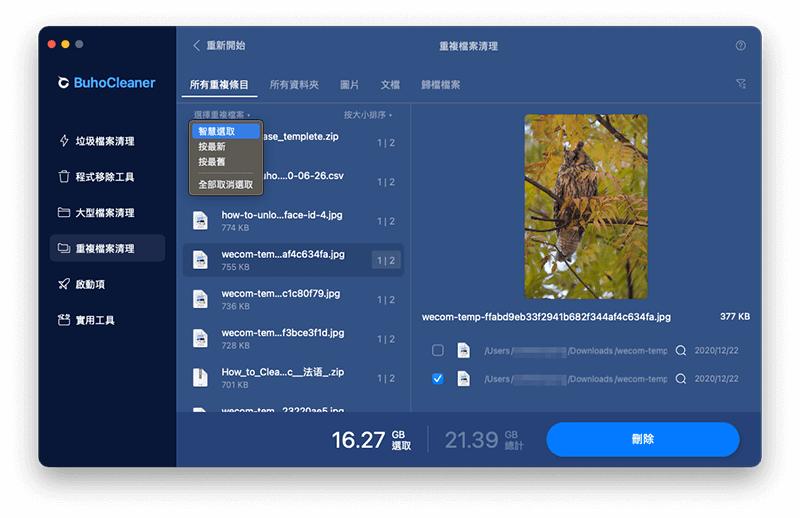The height and width of the screenshot is (518, 800).
Task: Click the 重複檔案清理 window title
Action: pos(468,46)
